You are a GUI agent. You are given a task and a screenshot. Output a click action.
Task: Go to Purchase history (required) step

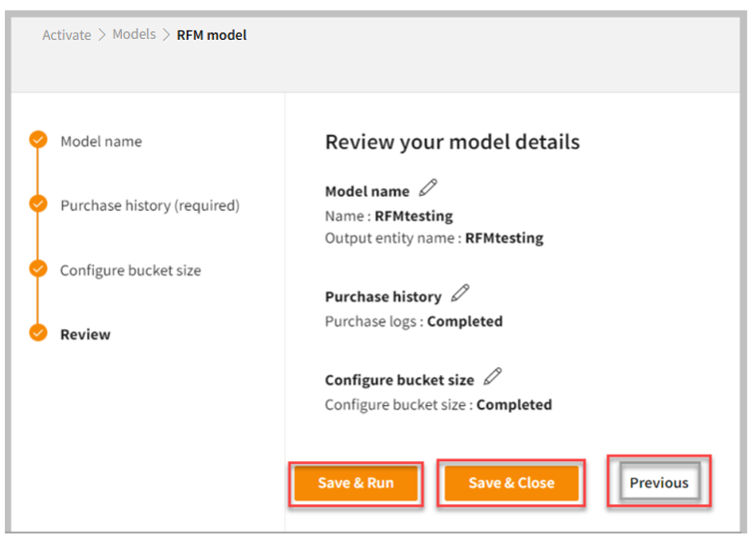click(150, 206)
